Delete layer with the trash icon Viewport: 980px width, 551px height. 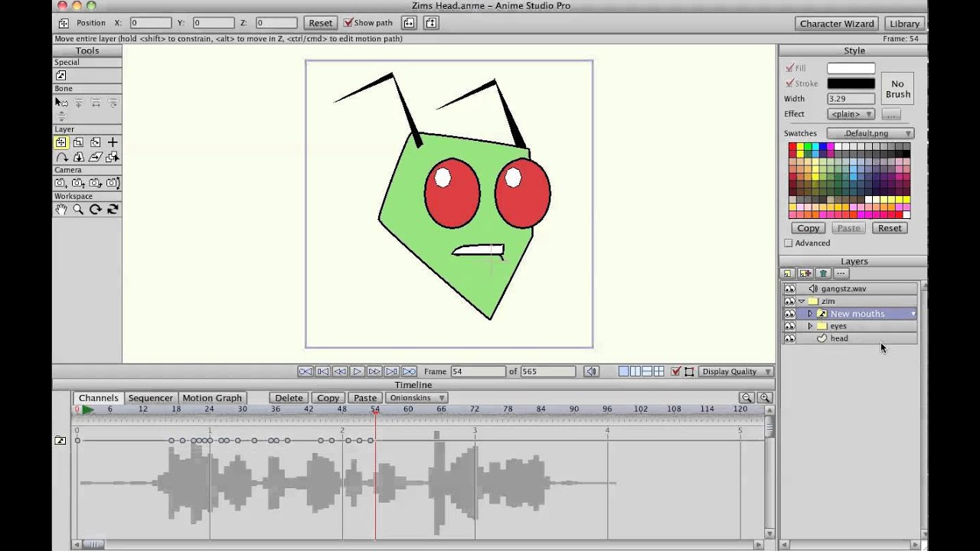(823, 273)
